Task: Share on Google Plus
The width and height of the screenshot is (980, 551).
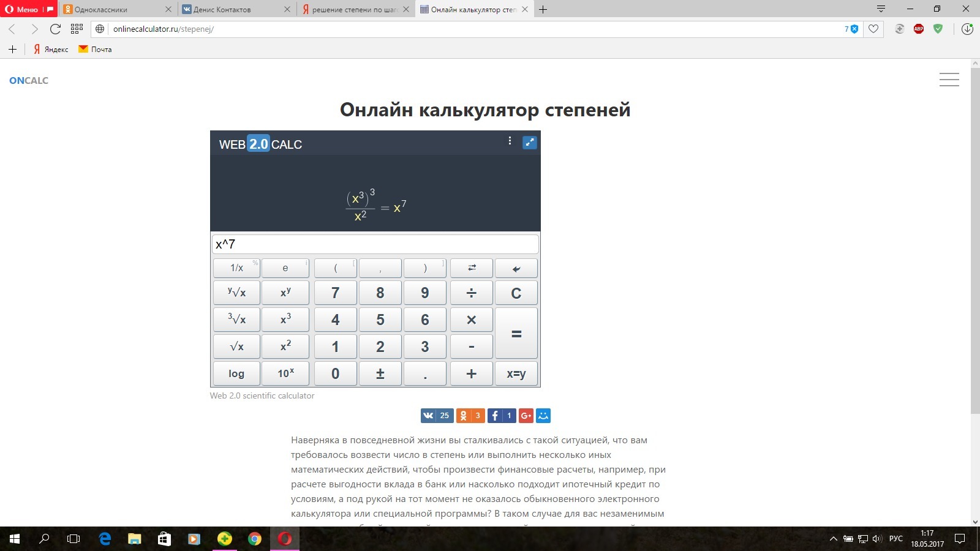Action: [x=526, y=416]
